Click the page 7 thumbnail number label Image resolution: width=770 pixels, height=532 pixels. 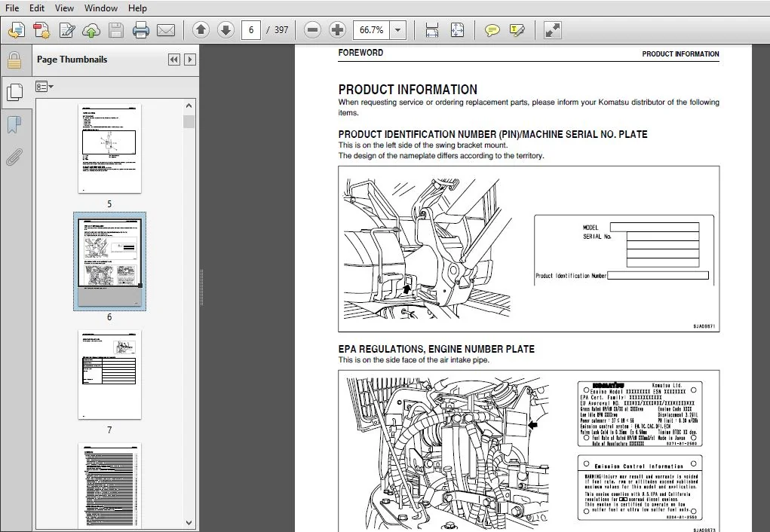click(109, 430)
